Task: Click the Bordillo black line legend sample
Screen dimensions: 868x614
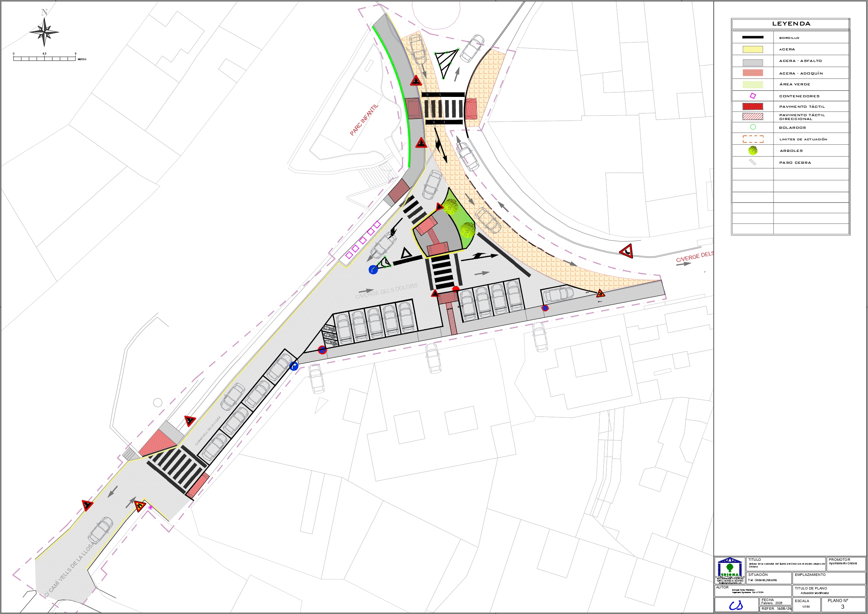Action: [753, 37]
